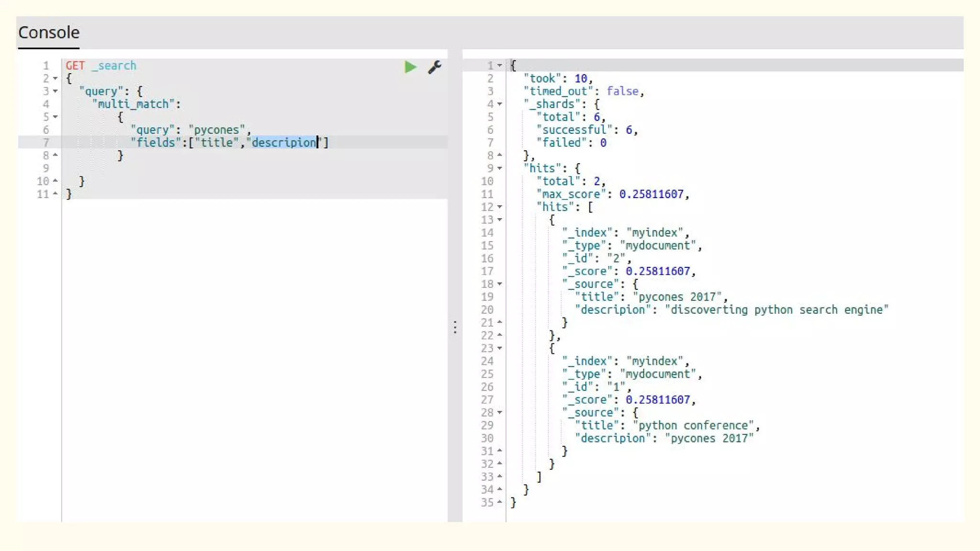Collapse the "query" block at editor line 3
This screenshot has width=980, height=551.
(56, 91)
